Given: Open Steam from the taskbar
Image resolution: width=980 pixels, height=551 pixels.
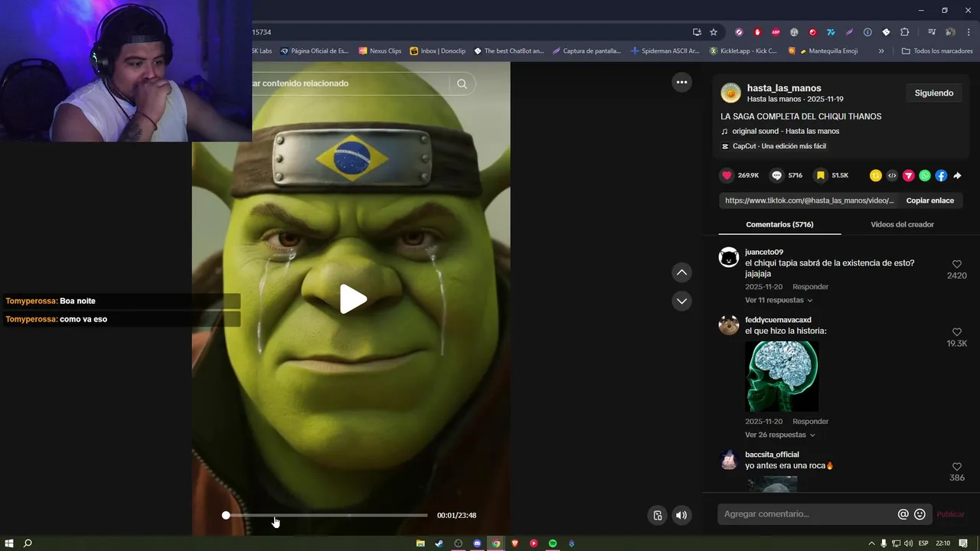Looking at the screenshot, I should coord(439,543).
